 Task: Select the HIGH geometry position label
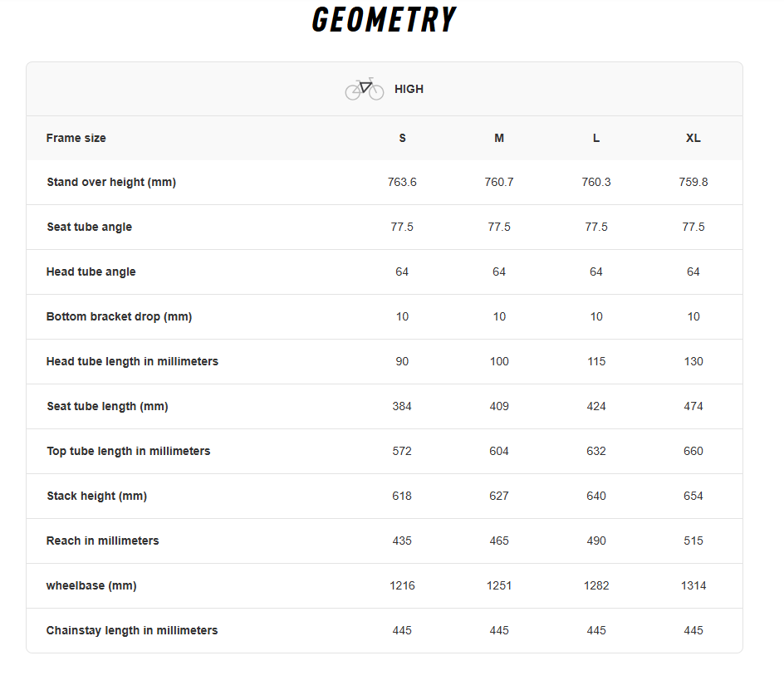click(409, 89)
